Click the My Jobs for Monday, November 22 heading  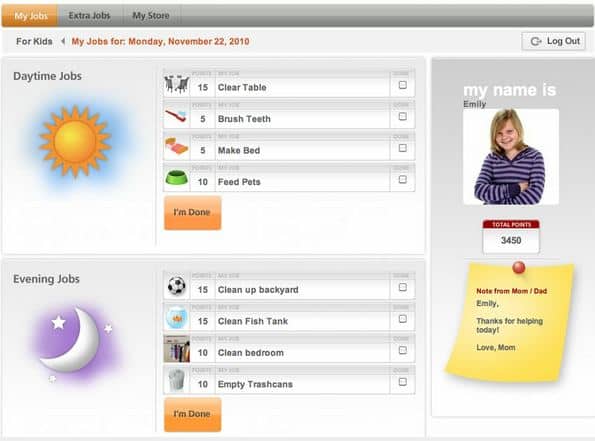pyautogui.click(x=161, y=41)
